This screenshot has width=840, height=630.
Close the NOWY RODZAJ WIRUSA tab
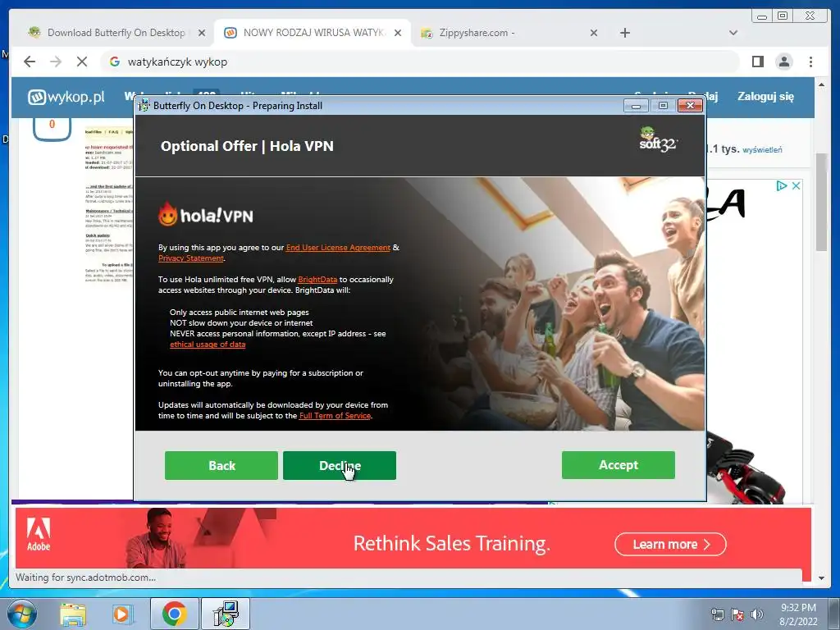[x=398, y=33]
